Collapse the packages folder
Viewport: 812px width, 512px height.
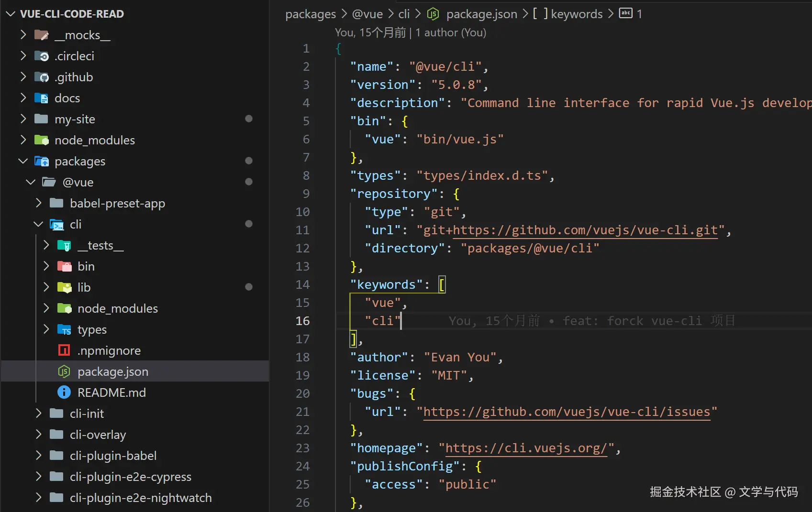tap(23, 161)
